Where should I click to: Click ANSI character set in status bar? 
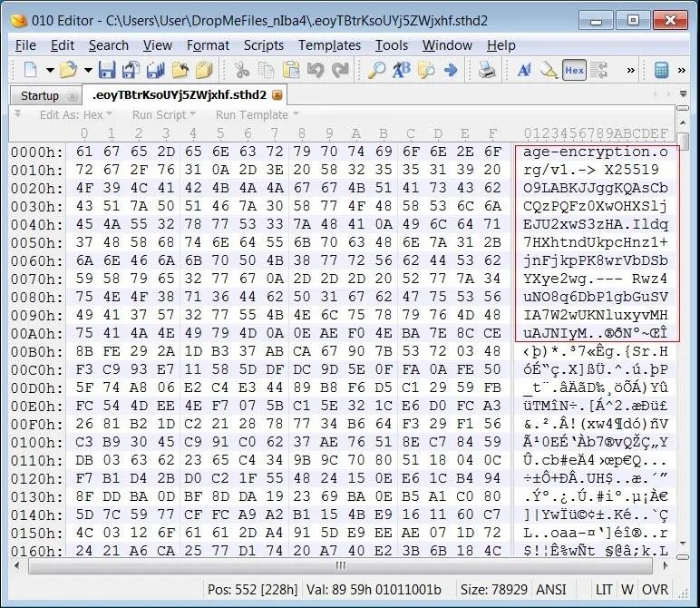551,589
